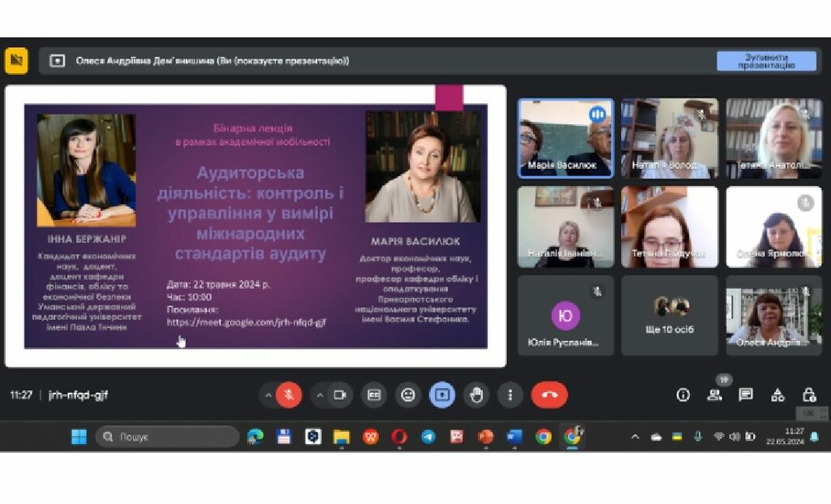Open the activities panel

coord(777,395)
